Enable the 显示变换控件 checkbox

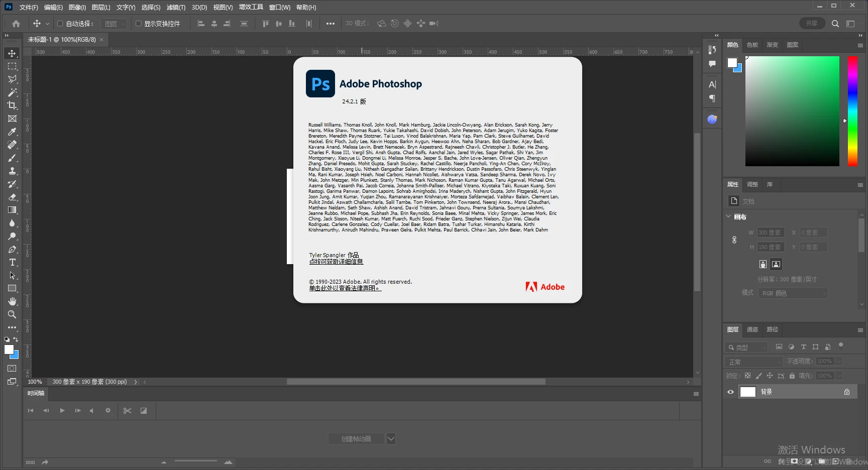coord(138,24)
